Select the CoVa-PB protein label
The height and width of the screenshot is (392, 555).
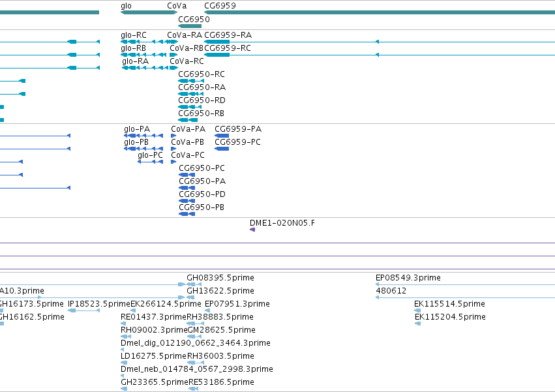[187, 142]
